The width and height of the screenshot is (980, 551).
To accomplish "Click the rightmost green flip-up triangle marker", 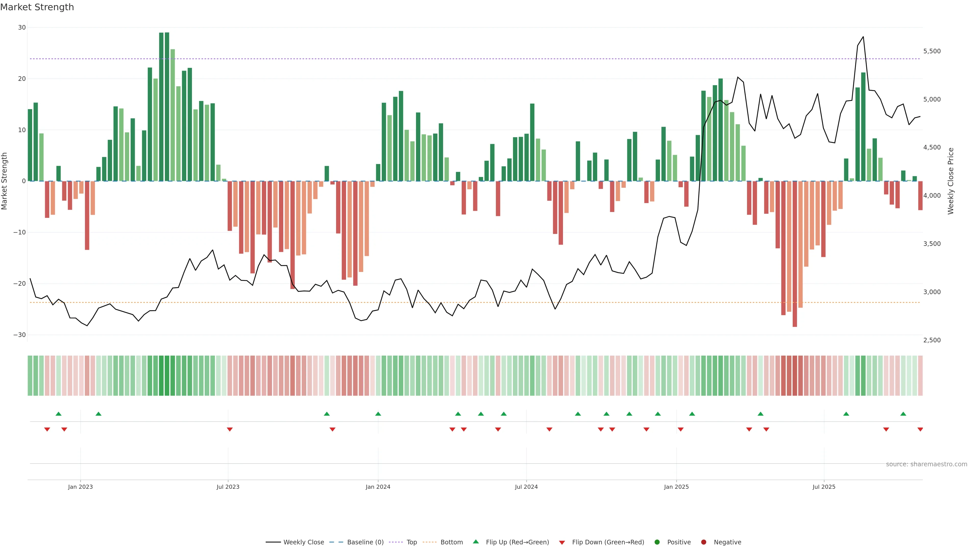I will coord(903,414).
